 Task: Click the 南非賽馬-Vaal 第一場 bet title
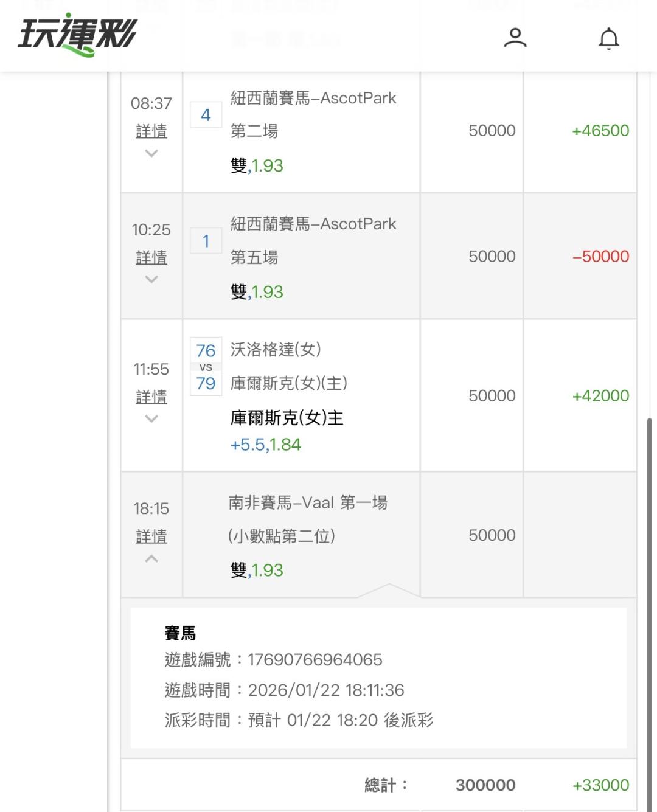pos(308,503)
